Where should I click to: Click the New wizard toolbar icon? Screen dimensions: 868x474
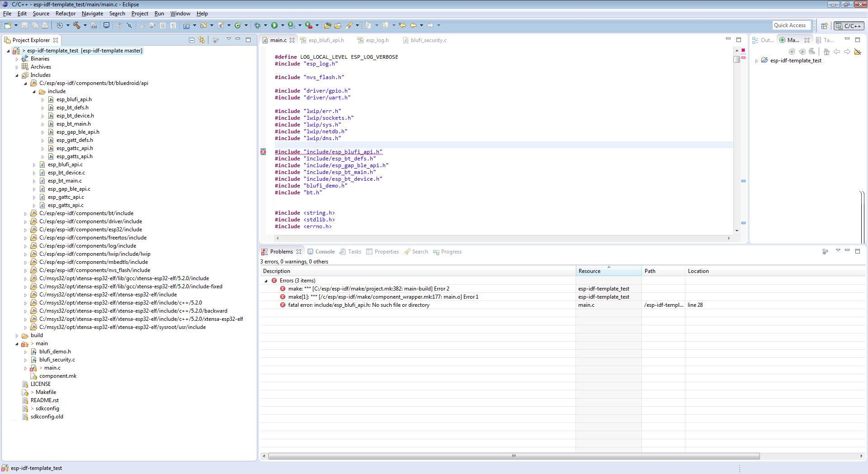(x=8, y=25)
